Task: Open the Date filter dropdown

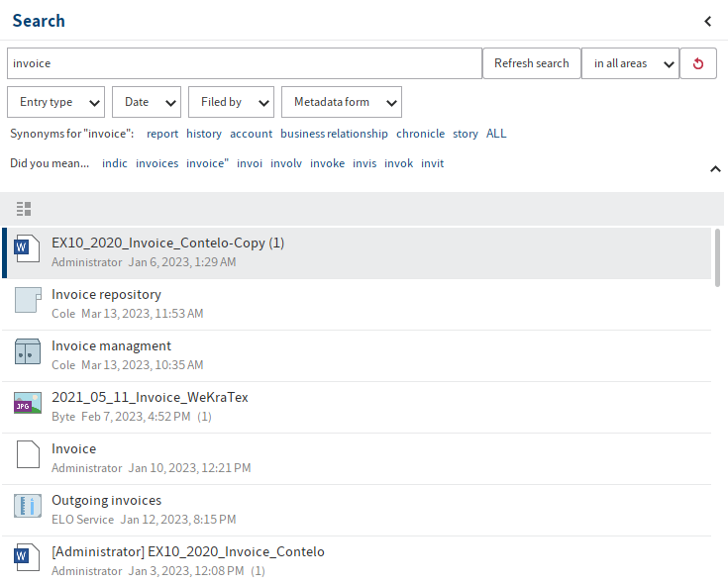Action: click(147, 102)
